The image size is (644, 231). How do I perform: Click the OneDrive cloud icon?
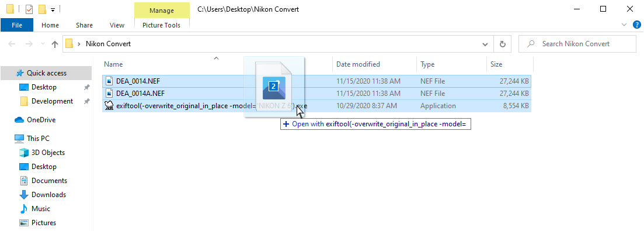(19, 120)
